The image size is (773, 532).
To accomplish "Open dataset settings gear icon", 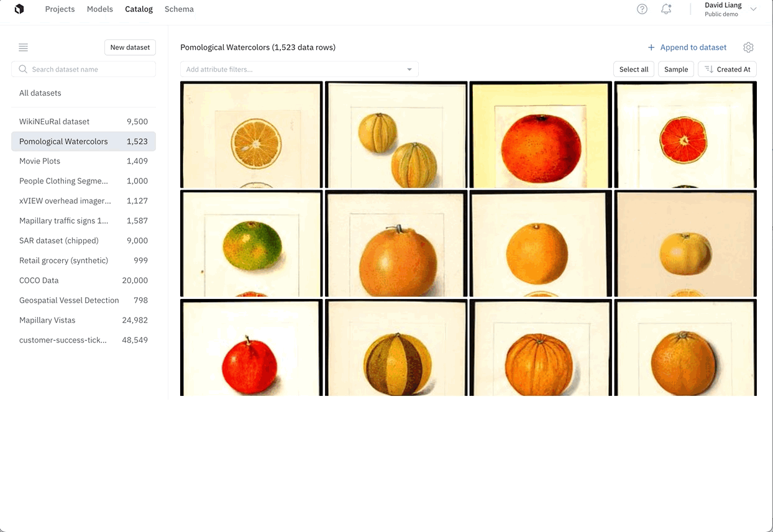I will click(748, 47).
